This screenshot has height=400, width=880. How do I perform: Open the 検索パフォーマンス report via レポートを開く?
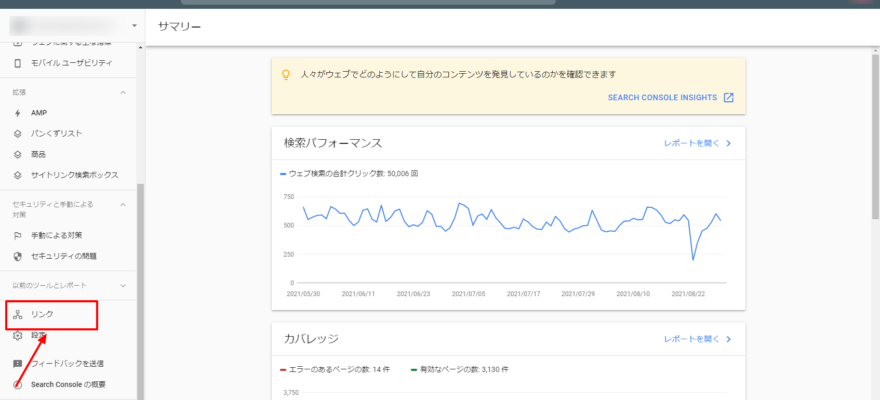(697, 143)
